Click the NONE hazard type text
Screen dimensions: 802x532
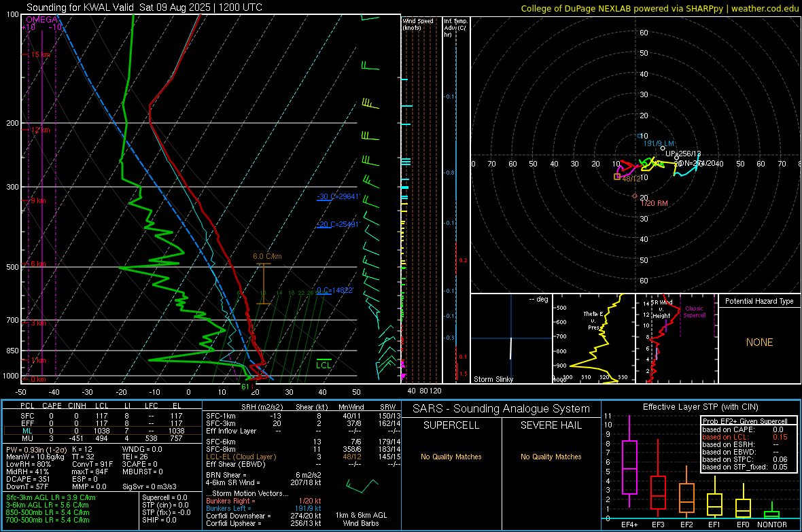[759, 342]
